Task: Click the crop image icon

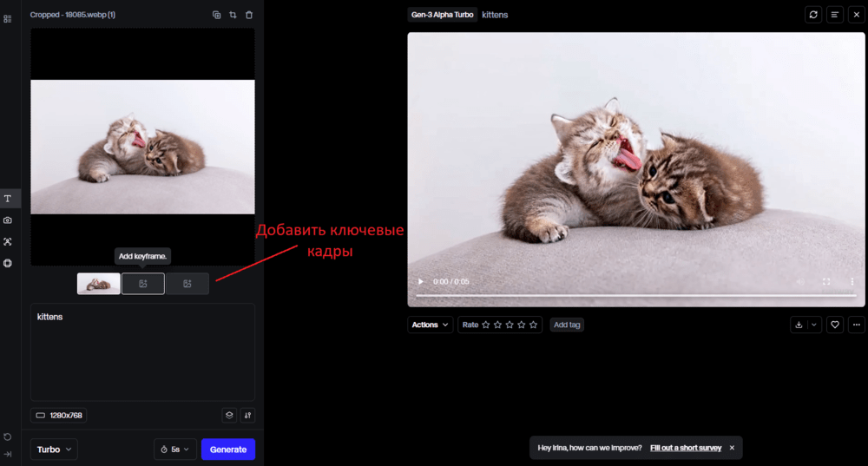Action: coord(233,15)
